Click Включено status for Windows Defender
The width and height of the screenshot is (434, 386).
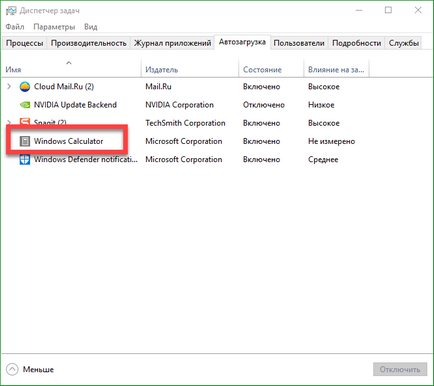click(x=261, y=160)
